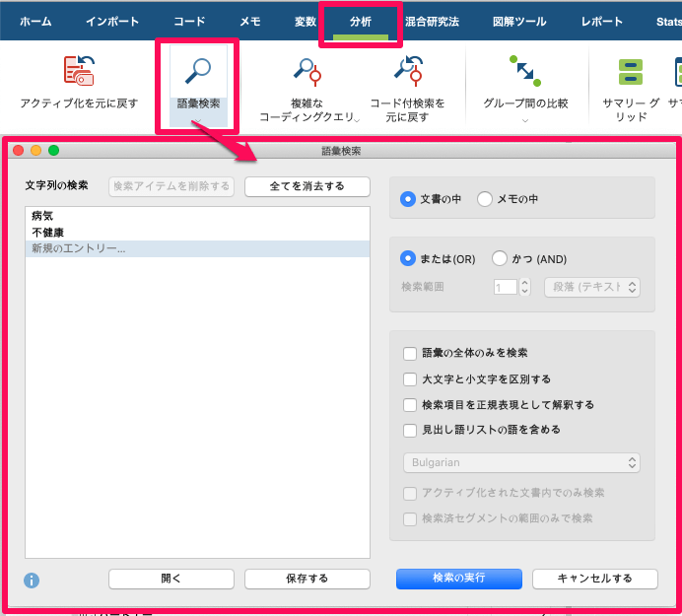Open the 段落 (テキスト unit dropdown
Screen dimensions: 682x616
[x=592, y=287]
